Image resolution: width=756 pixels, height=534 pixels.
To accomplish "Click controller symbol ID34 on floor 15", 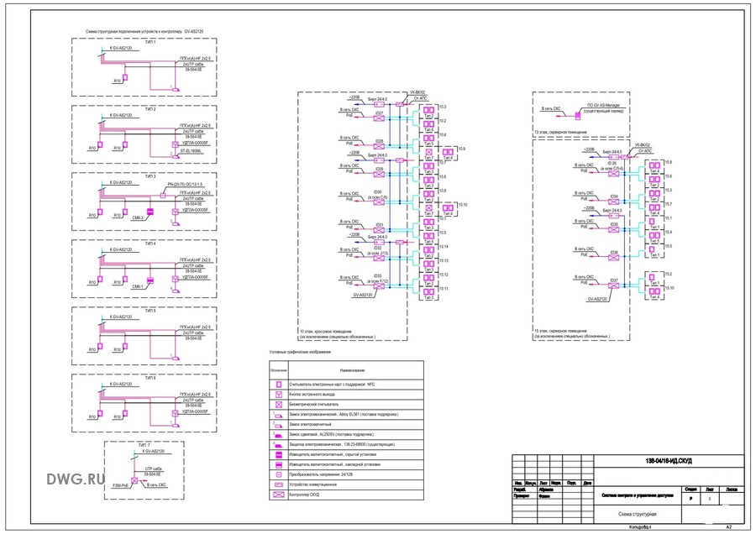I will (x=613, y=202).
